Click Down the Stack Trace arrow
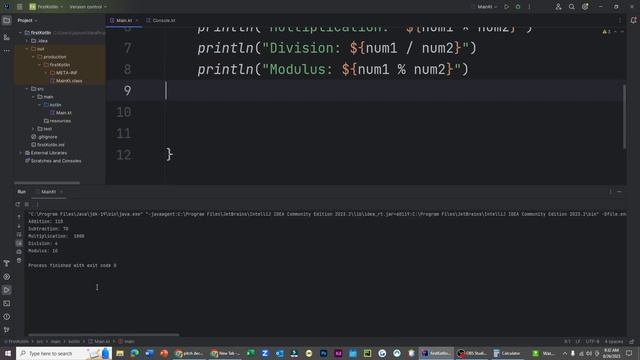The height and width of the screenshot is (360, 640). 19,226
